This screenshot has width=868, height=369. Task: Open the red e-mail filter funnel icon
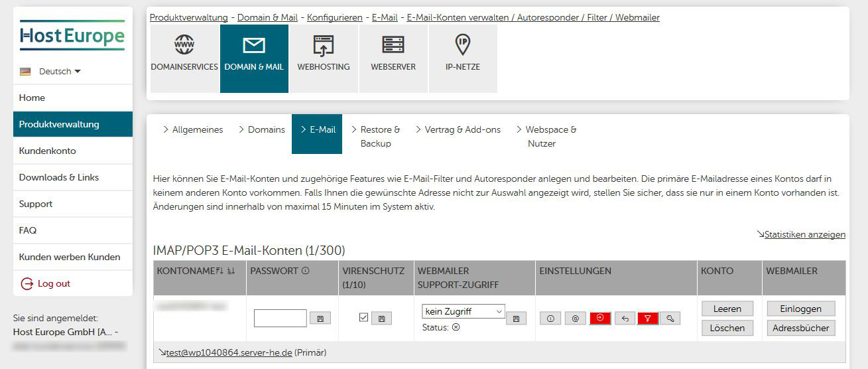click(x=648, y=319)
